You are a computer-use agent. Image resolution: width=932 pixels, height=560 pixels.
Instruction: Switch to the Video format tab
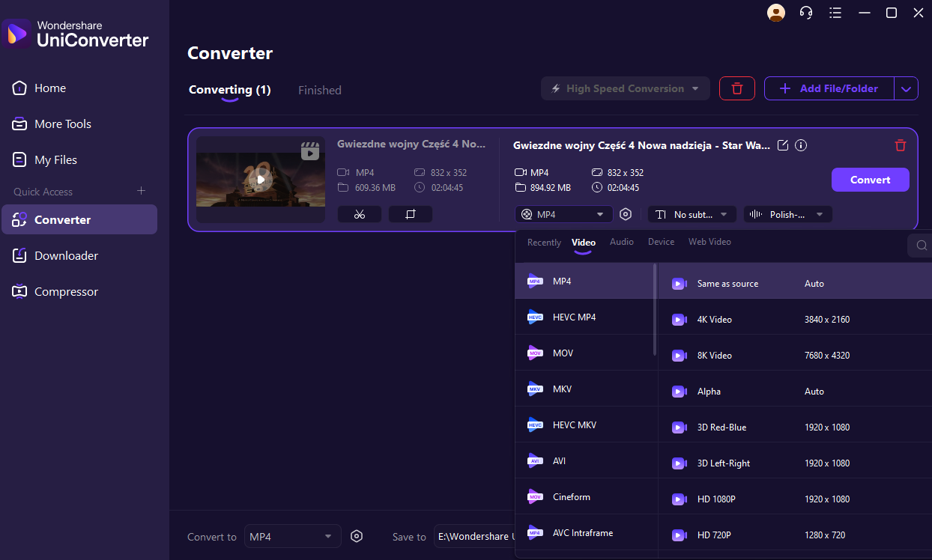click(584, 243)
